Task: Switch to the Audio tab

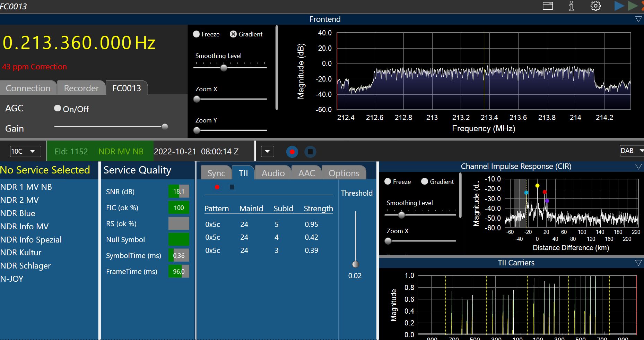Action: (273, 173)
